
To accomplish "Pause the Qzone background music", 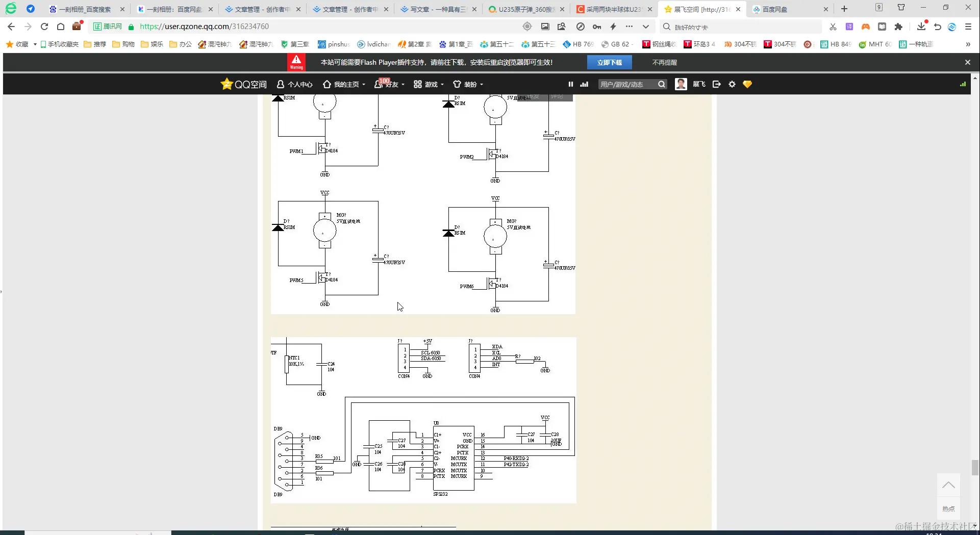I will [x=570, y=84].
